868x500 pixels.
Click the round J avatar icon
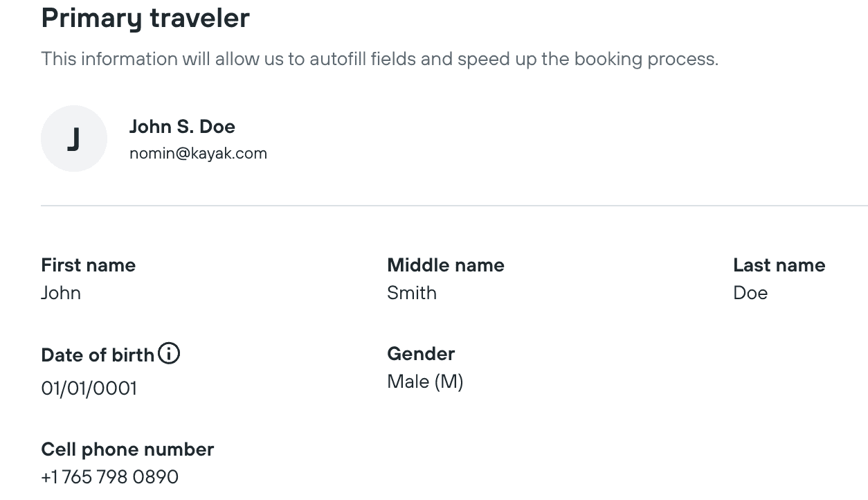74,139
